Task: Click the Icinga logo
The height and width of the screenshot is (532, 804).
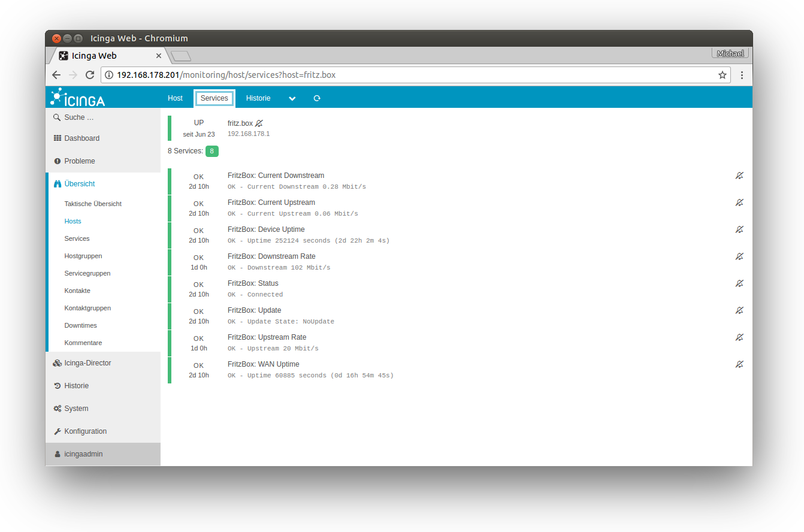Action: (x=78, y=97)
